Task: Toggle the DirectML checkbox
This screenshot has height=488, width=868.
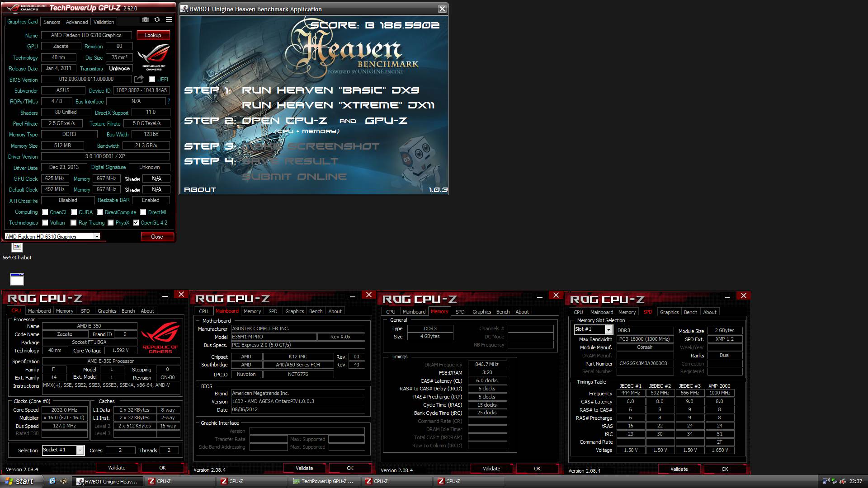Action: pyautogui.click(x=143, y=212)
